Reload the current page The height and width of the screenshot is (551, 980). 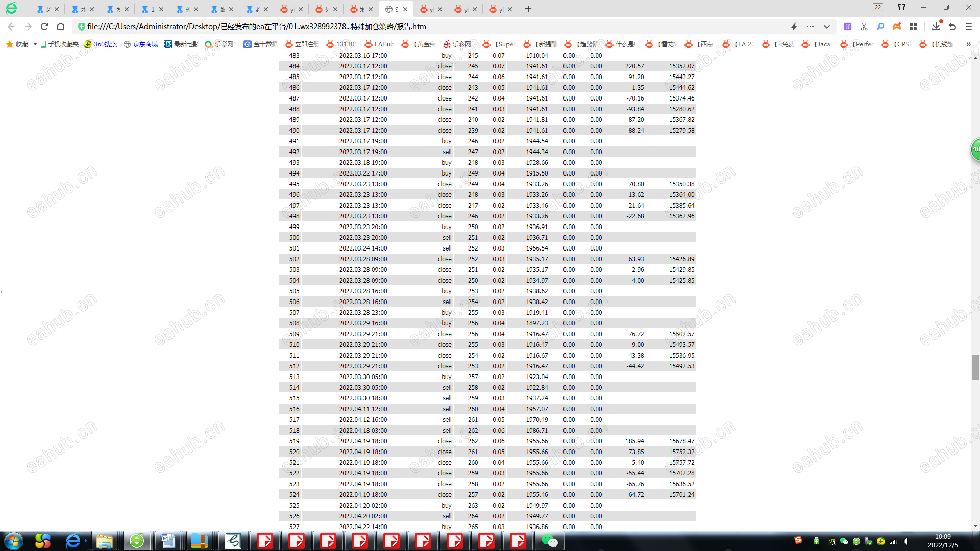click(44, 27)
